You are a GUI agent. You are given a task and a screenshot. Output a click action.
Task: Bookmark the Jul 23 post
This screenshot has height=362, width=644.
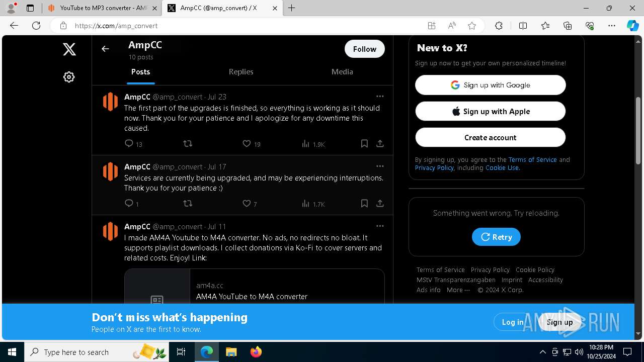pyautogui.click(x=364, y=144)
